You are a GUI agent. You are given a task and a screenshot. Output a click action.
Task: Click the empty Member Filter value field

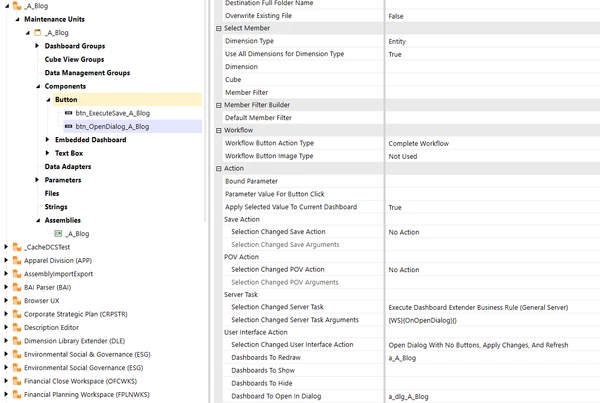pos(492,92)
